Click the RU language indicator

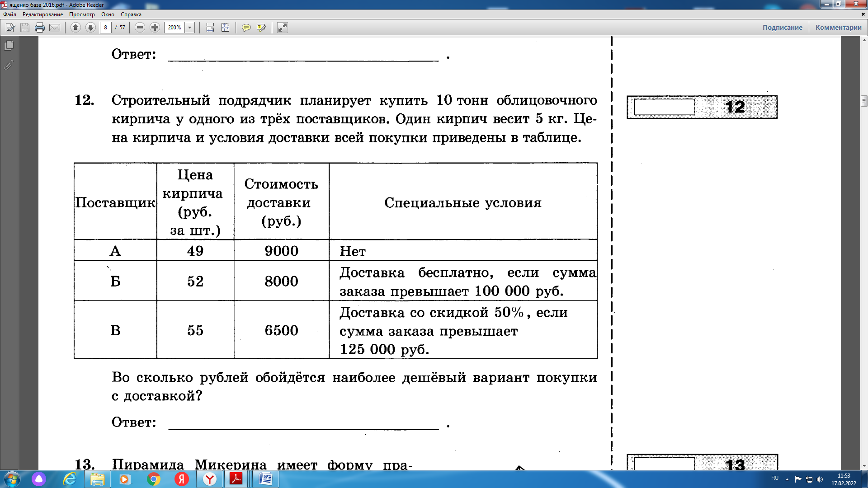tap(775, 478)
